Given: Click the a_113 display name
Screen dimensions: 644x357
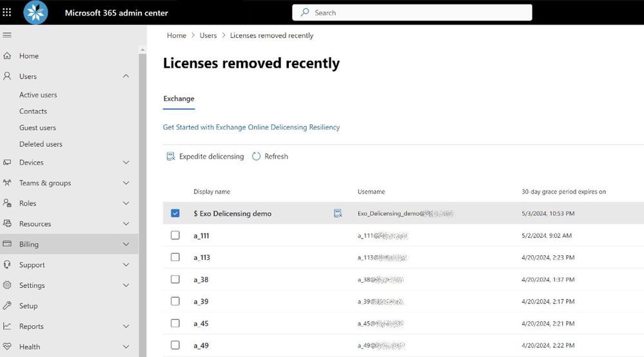Looking at the screenshot, I should [202, 257].
